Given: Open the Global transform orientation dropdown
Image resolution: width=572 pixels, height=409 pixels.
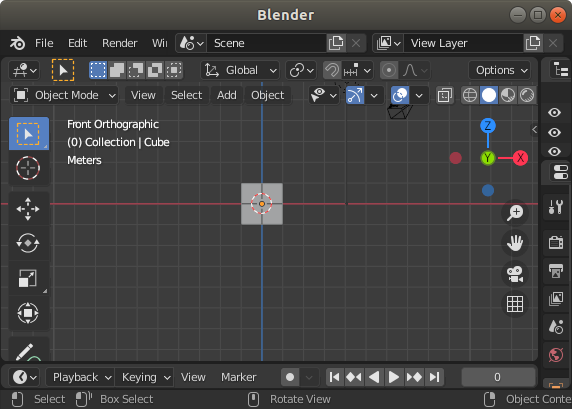Looking at the screenshot, I should coord(240,70).
